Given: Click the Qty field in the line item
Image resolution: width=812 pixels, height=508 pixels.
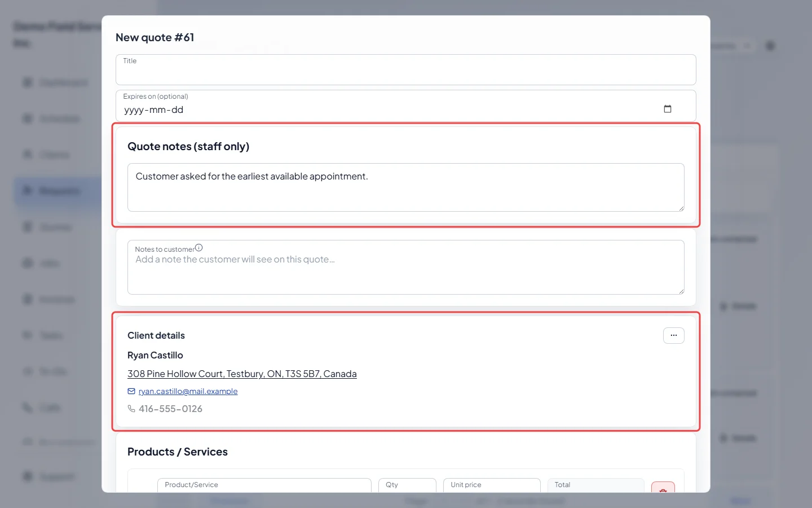Looking at the screenshot, I should [x=407, y=485].
